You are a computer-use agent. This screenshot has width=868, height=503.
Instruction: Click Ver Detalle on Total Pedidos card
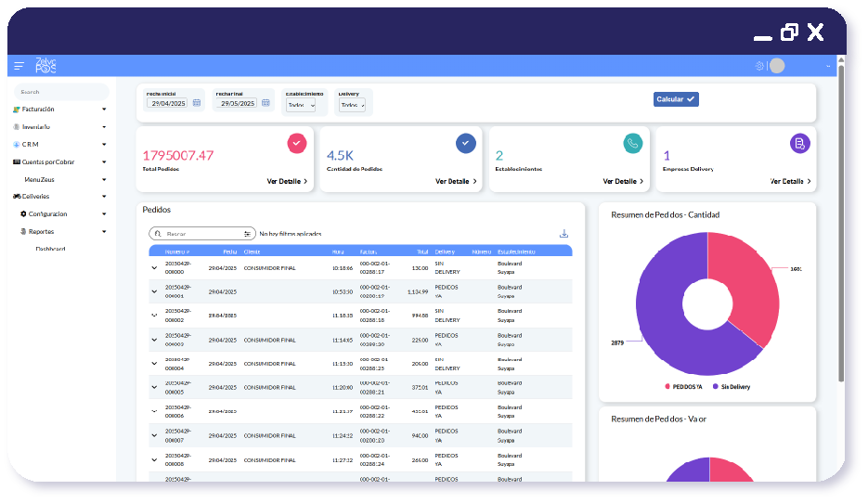287,182
